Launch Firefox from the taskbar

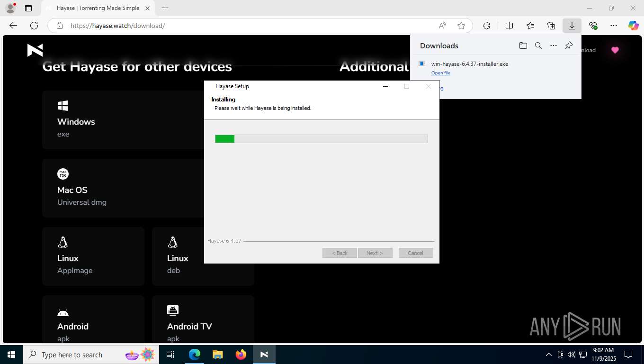(241, 355)
